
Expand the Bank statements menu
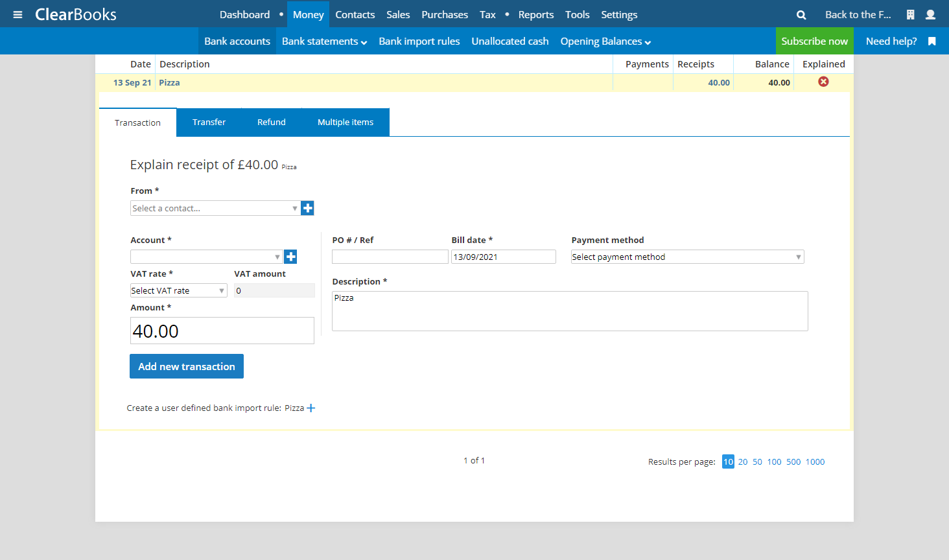coord(324,41)
